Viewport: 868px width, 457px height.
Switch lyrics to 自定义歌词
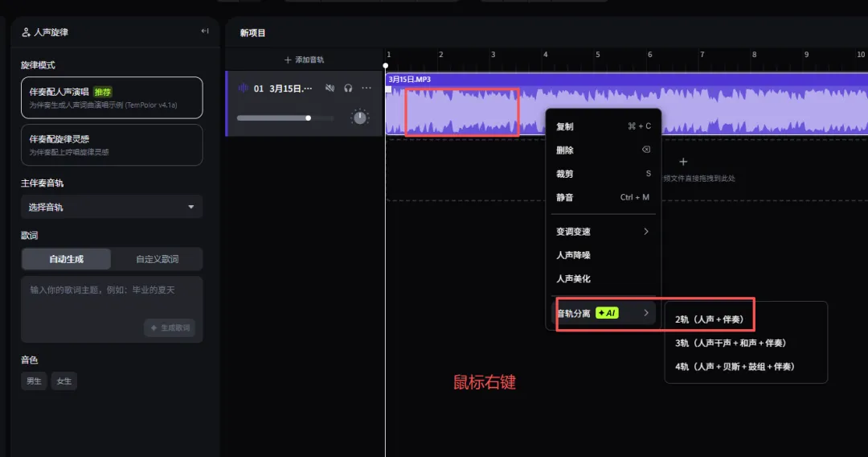point(158,259)
